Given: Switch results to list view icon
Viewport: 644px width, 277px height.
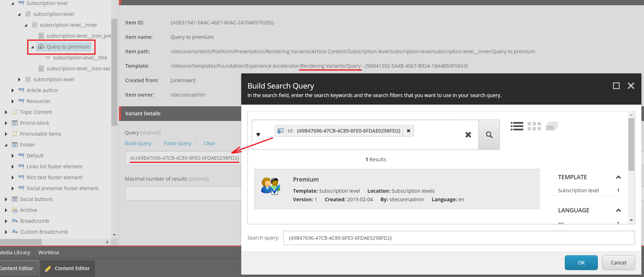Looking at the screenshot, I should coord(517,126).
